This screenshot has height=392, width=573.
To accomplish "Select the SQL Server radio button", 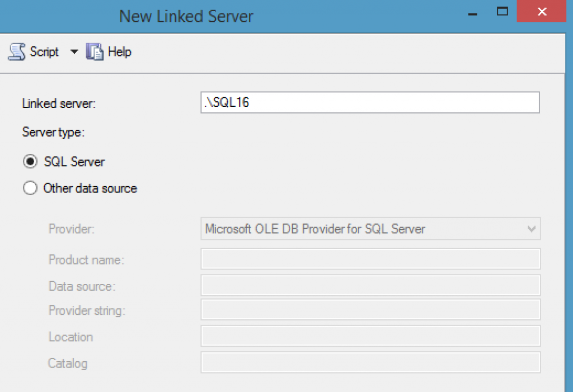I will coord(30,162).
